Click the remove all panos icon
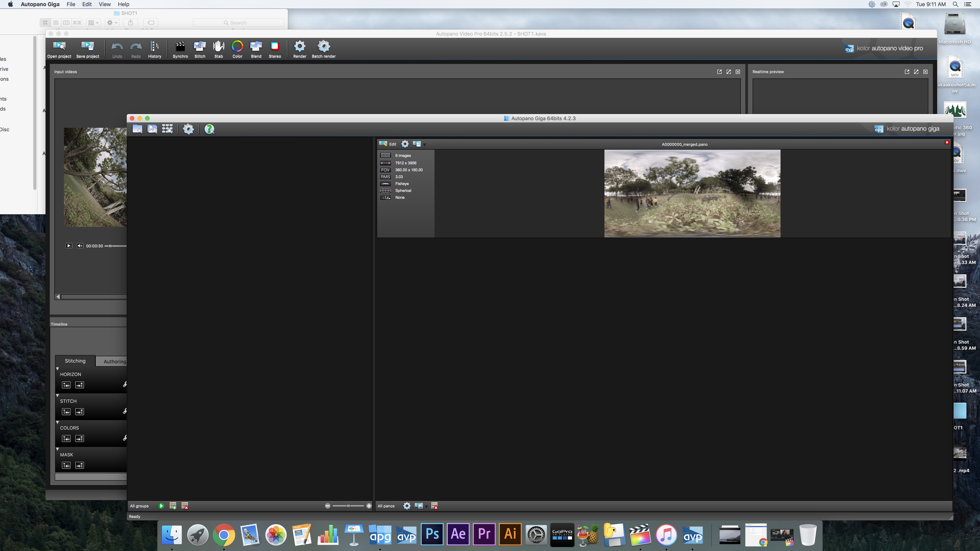Image resolution: width=980 pixels, height=551 pixels. [434, 506]
